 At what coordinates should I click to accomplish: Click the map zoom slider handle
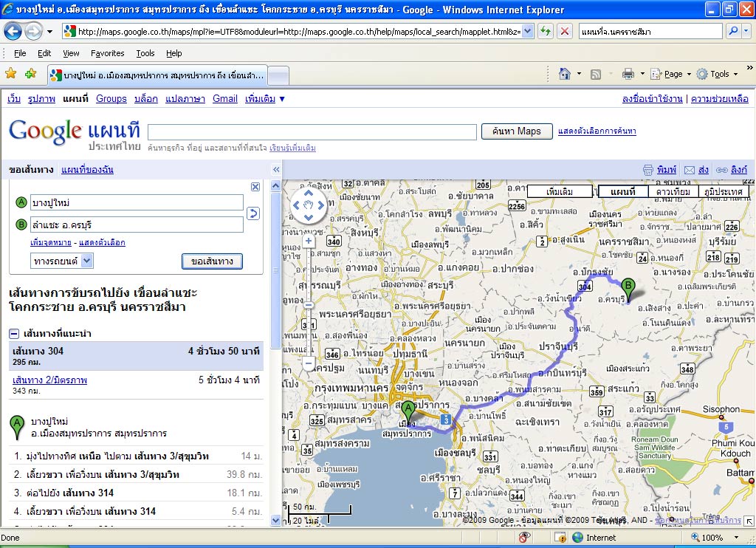[309, 305]
